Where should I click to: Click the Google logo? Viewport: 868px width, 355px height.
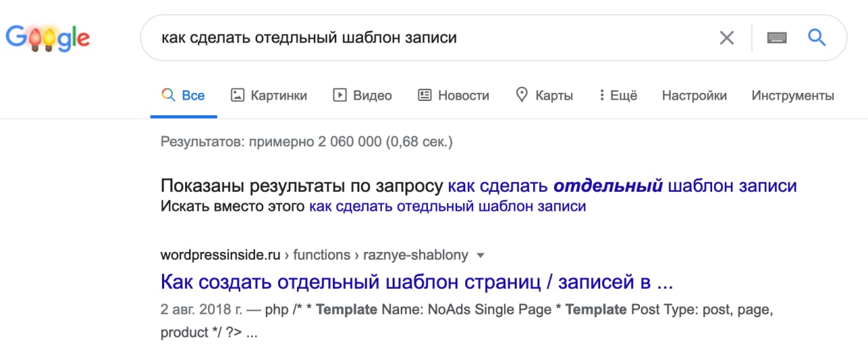(x=47, y=38)
